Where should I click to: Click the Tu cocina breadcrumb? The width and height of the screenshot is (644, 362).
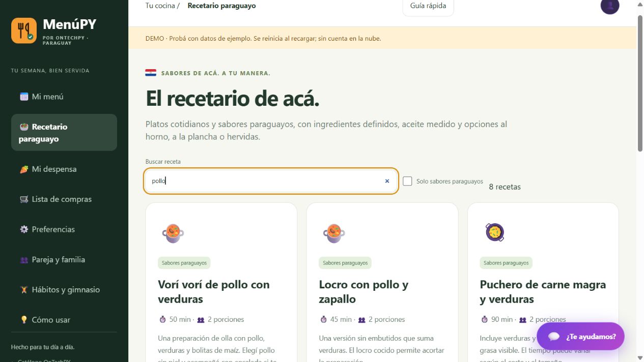tap(160, 6)
